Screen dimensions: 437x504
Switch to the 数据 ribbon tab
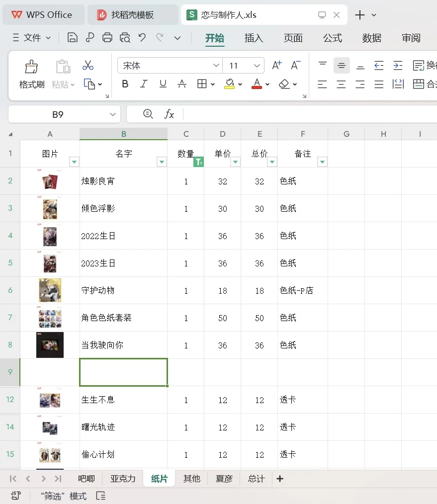371,38
